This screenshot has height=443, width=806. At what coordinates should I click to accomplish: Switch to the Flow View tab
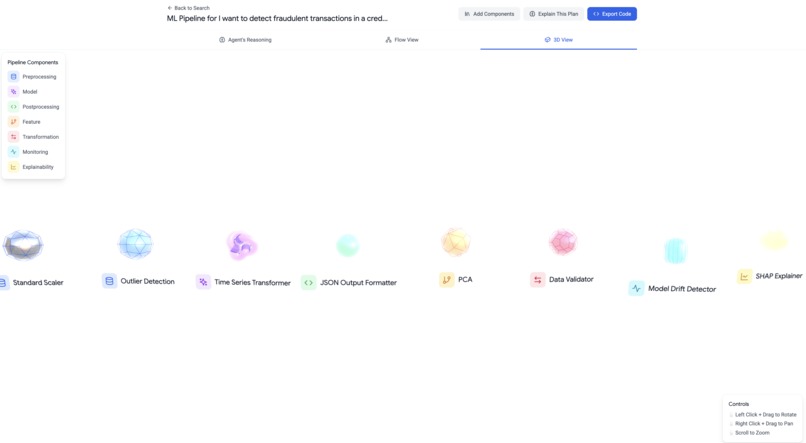[x=402, y=40]
